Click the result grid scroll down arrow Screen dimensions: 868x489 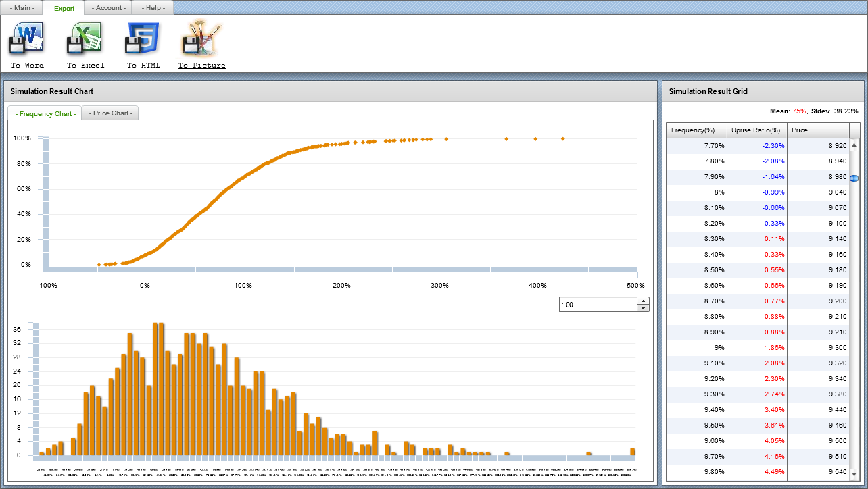point(854,474)
